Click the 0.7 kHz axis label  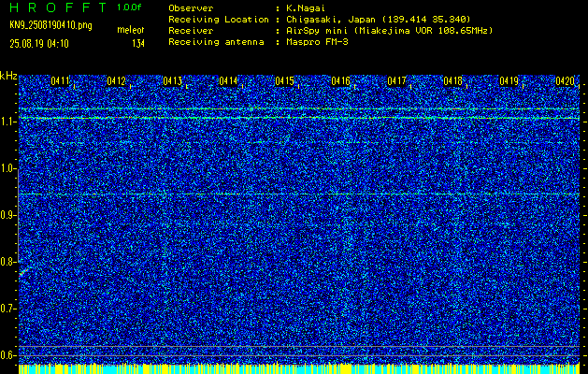pyautogui.click(x=7, y=309)
